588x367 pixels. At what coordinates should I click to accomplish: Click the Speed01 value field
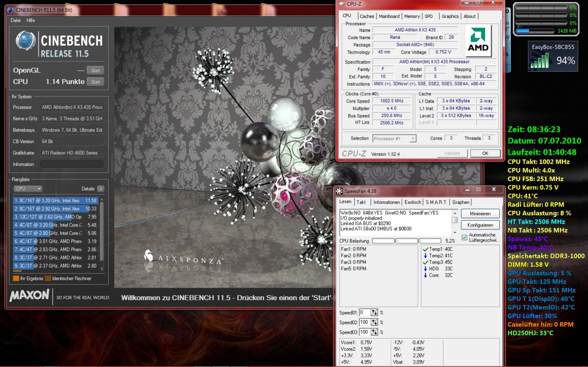point(365,312)
